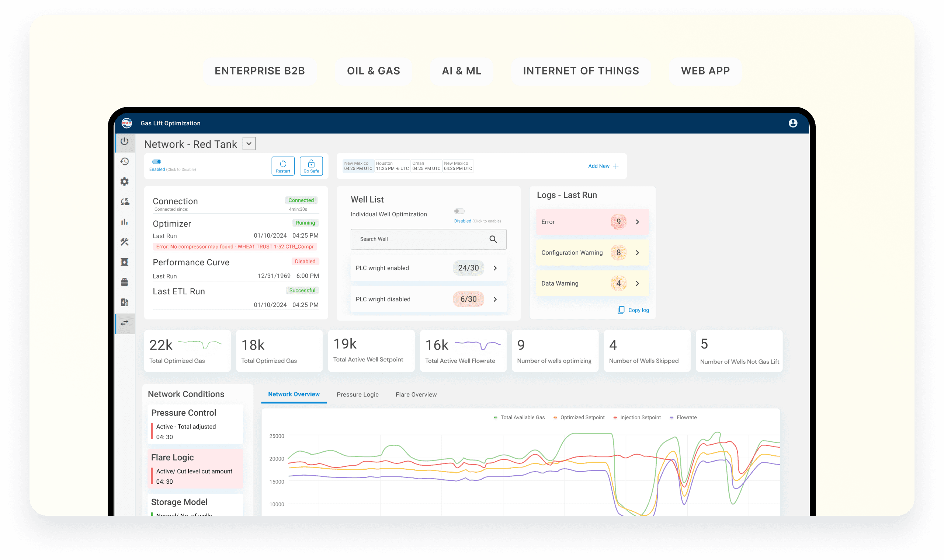Click the power icon in sidebar
Viewport: 944px width, 560px height.
point(125,141)
